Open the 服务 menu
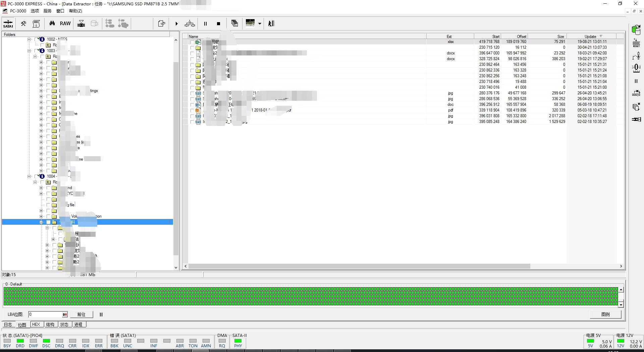This screenshot has width=644, height=352. (48, 11)
